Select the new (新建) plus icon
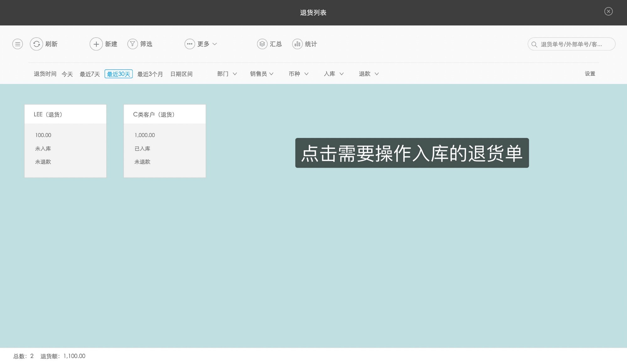This screenshot has width=627, height=364. click(x=96, y=44)
